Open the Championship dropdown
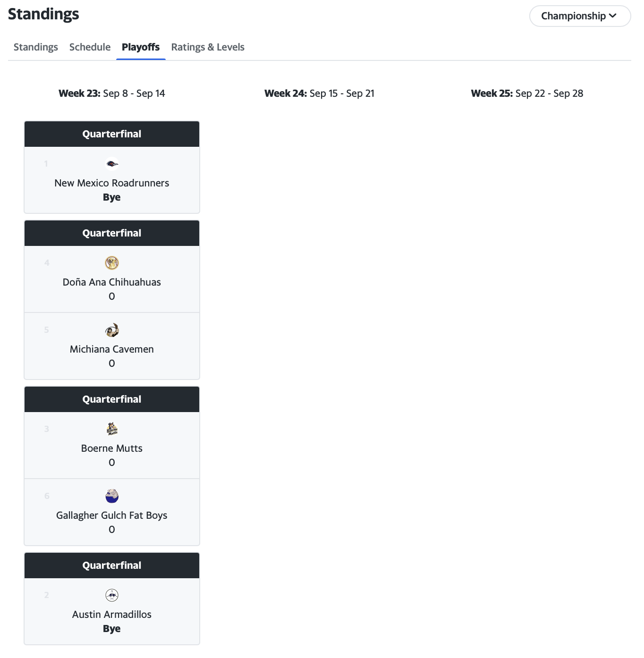Viewport: 644px width, 658px height. 580,16
